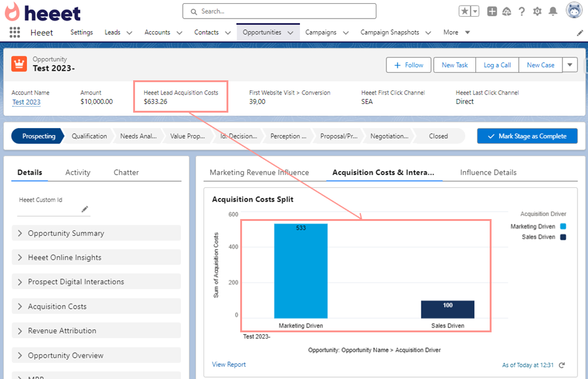Select the Closed stage
This screenshot has width=588, height=379.
click(x=439, y=136)
